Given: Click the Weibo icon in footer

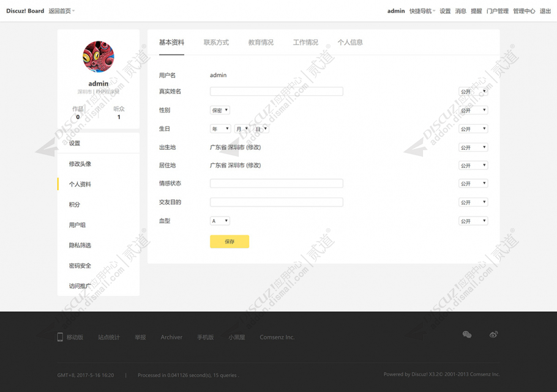Looking at the screenshot, I should [x=493, y=335].
